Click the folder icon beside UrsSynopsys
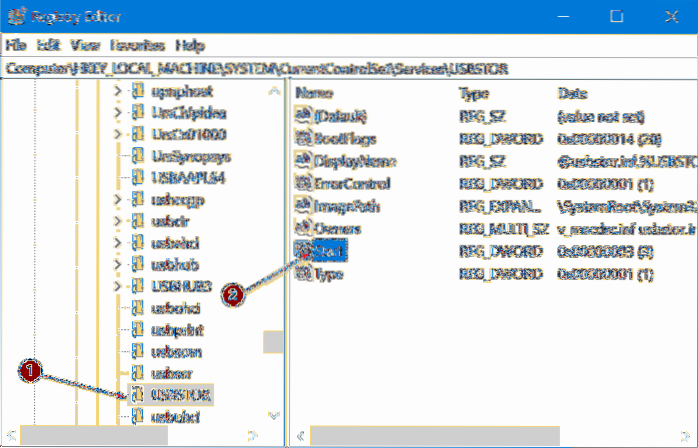The image size is (698, 448). point(138,156)
